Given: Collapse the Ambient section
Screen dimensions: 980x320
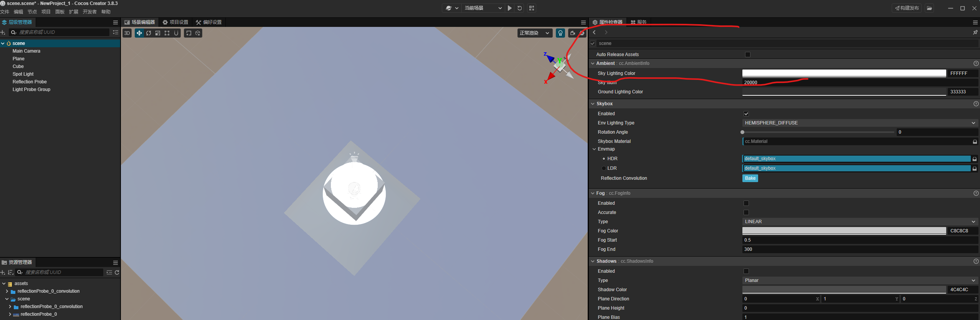Looking at the screenshot, I should 593,63.
